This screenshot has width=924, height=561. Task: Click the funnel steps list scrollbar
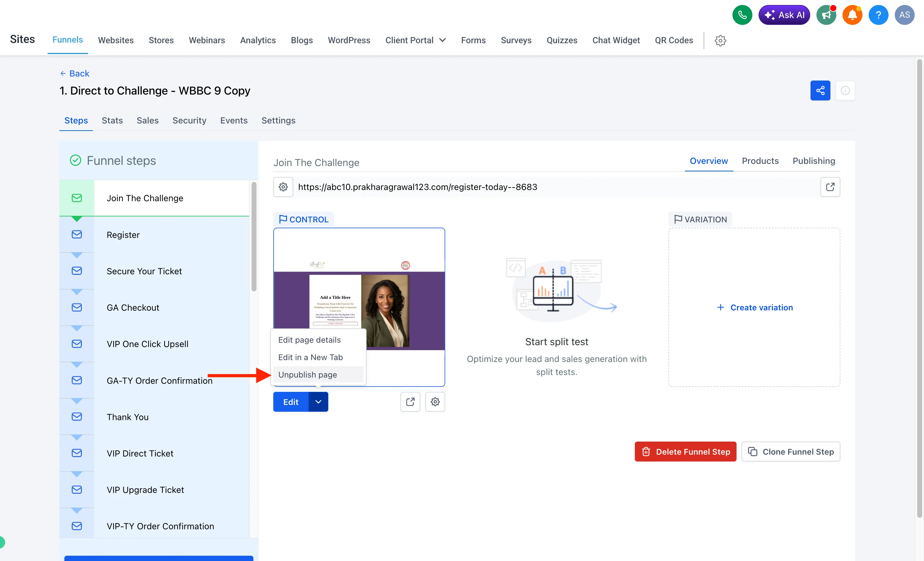[254, 236]
